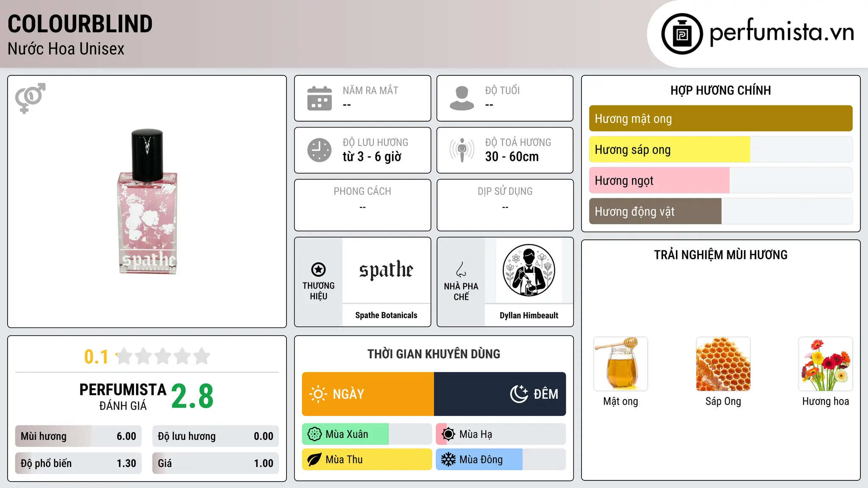The width and height of the screenshot is (868, 488).
Task: Click the perfumista perfume bottle logo icon
Action: pos(682,34)
